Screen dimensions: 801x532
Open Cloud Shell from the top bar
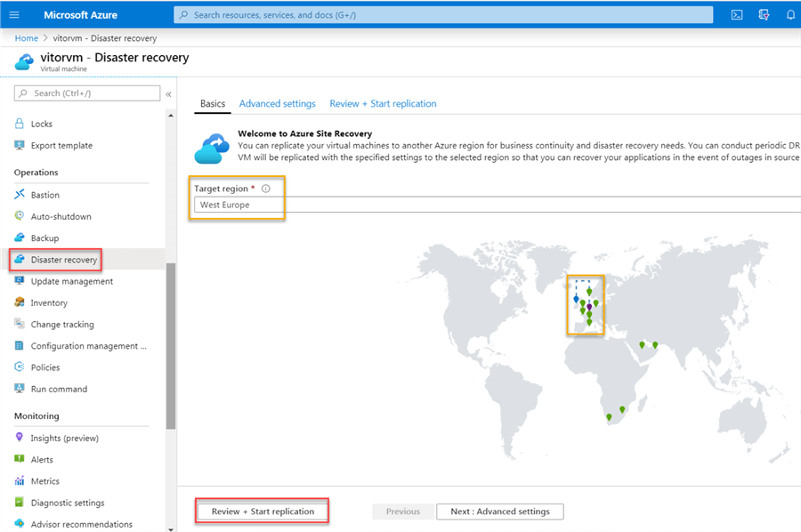coord(737,14)
